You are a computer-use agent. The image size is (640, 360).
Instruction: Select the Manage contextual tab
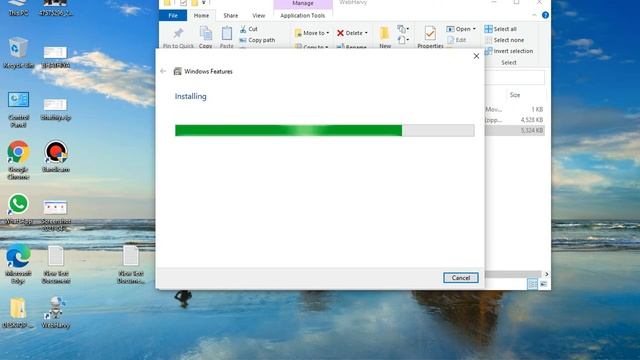302,3
